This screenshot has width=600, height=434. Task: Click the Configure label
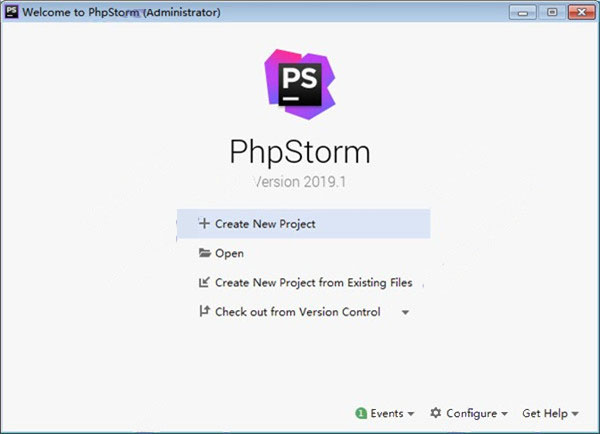pos(471,414)
